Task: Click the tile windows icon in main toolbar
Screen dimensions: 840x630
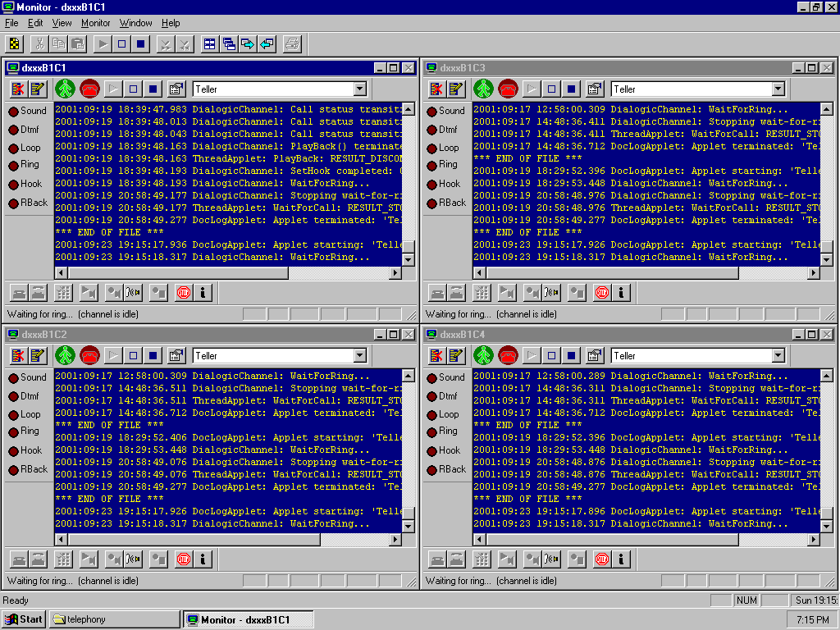Action: point(210,43)
